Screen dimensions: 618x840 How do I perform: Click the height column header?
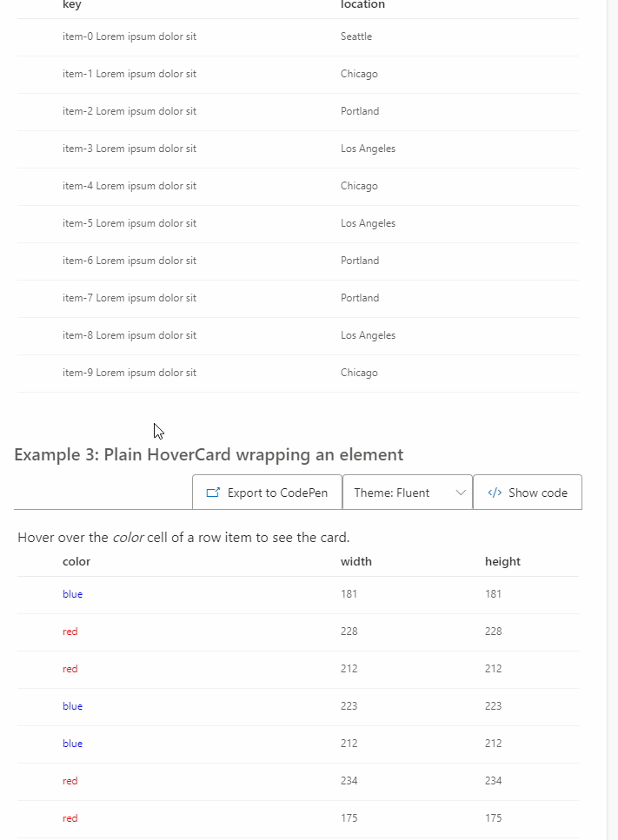[502, 561]
